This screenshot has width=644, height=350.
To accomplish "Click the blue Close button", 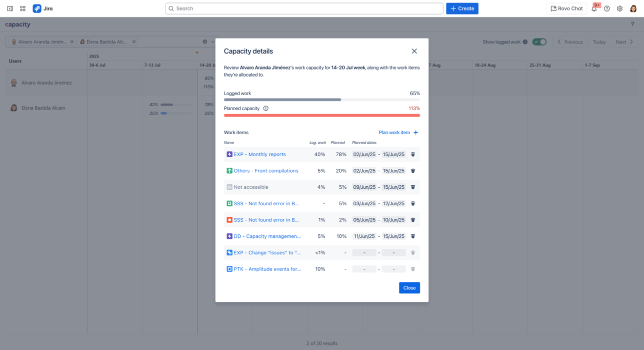I will pyautogui.click(x=409, y=288).
